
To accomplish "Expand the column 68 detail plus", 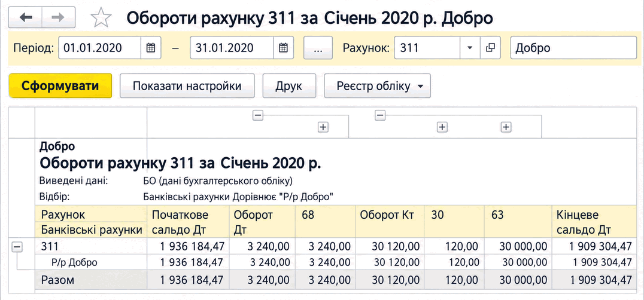I will click(x=323, y=127).
